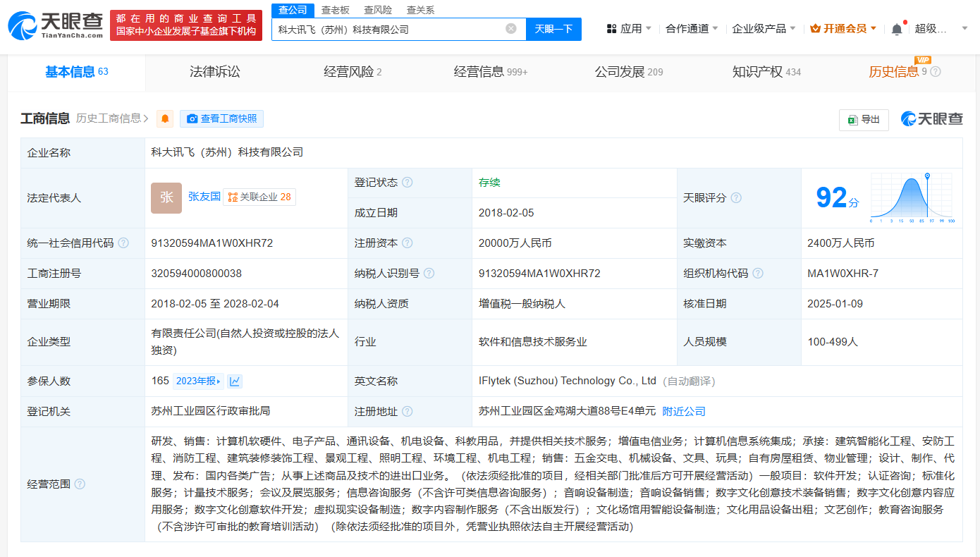
Task: Open legal representative 张友国 link
Action: [x=204, y=197]
